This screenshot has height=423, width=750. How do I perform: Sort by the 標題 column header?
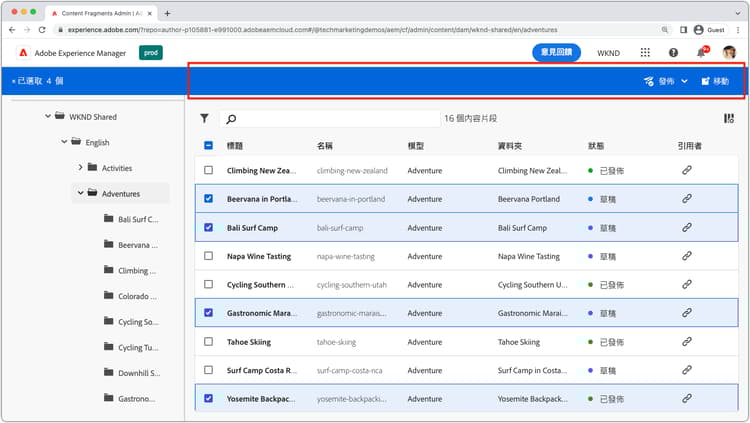[x=235, y=146]
